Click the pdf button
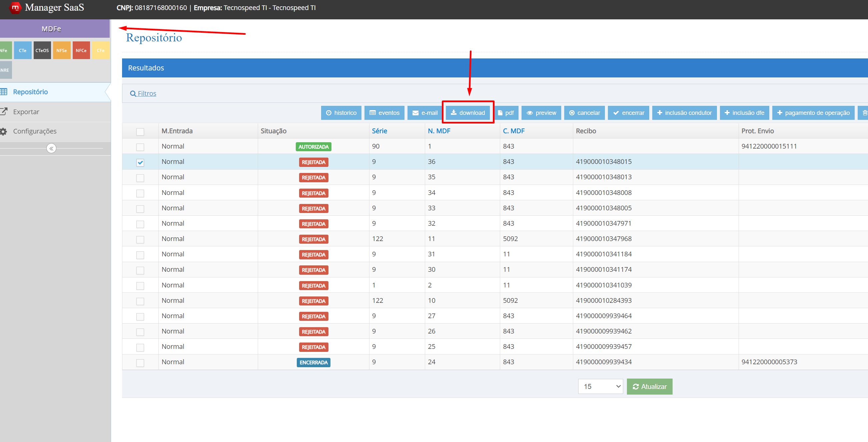 click(506, 113)
